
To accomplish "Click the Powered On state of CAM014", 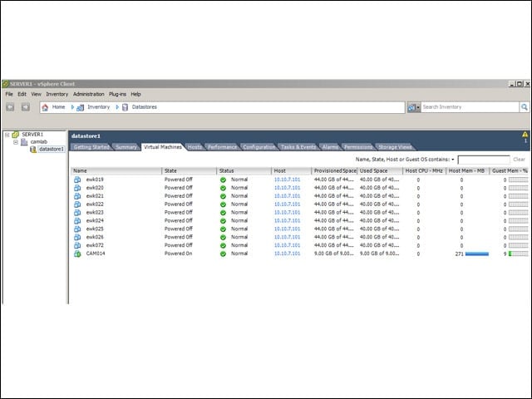I will pos(178,254).
